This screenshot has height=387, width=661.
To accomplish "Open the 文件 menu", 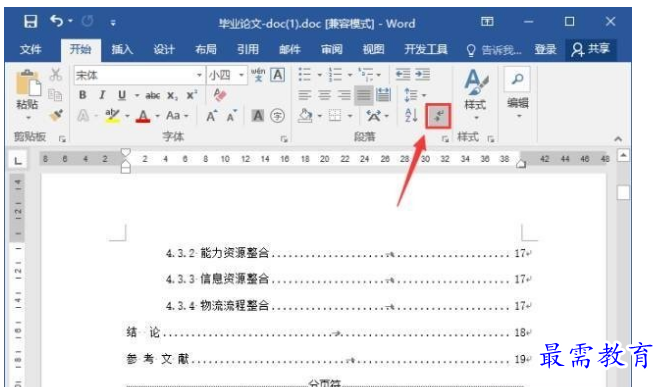I will 30,50.
